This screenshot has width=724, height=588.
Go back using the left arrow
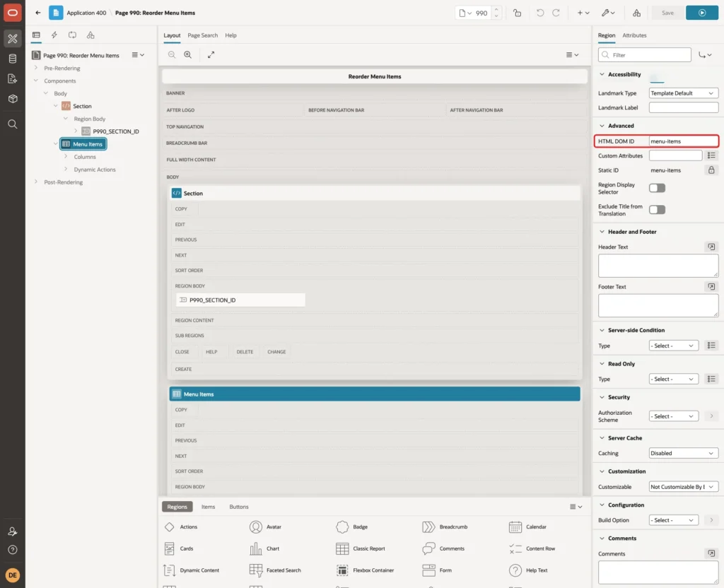(38, 13)
